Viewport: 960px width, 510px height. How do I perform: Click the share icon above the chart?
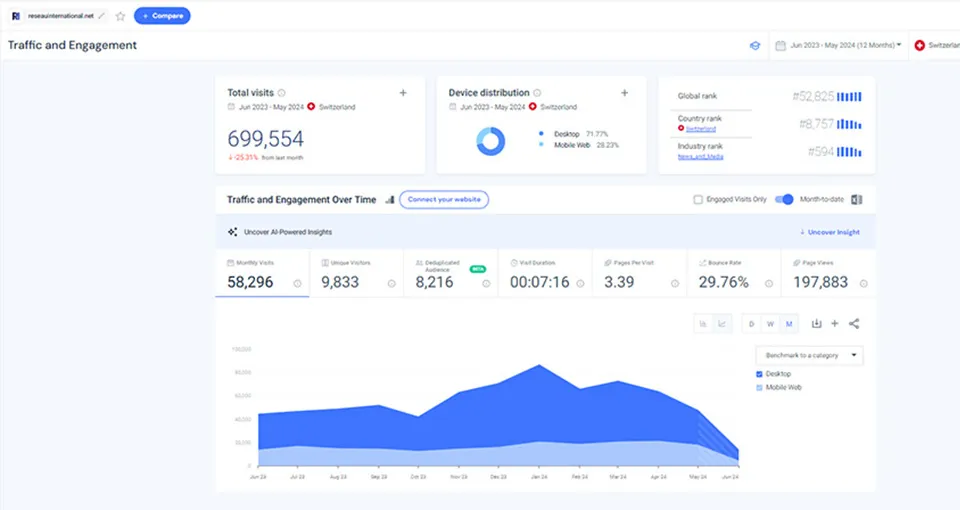854,323
